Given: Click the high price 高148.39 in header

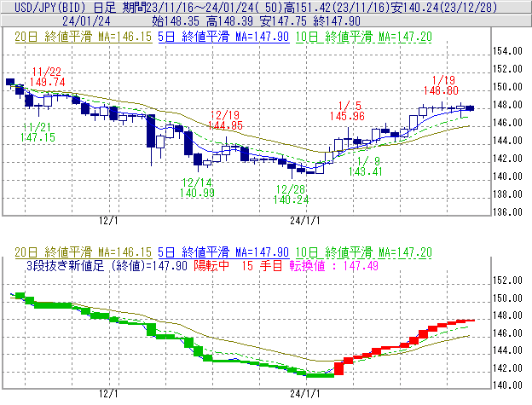Looking at the screenshot, I should [229, 21].
